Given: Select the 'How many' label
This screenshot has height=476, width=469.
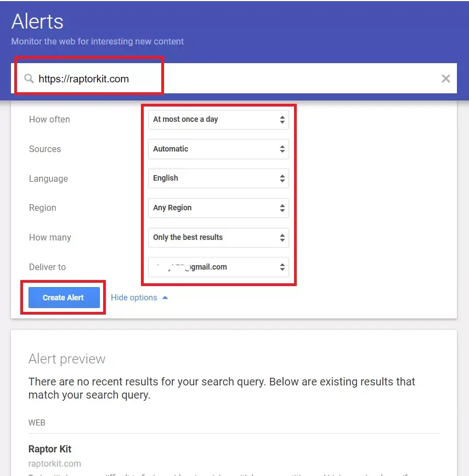Looking at the screenshot, I should click(x=50, y=237).
